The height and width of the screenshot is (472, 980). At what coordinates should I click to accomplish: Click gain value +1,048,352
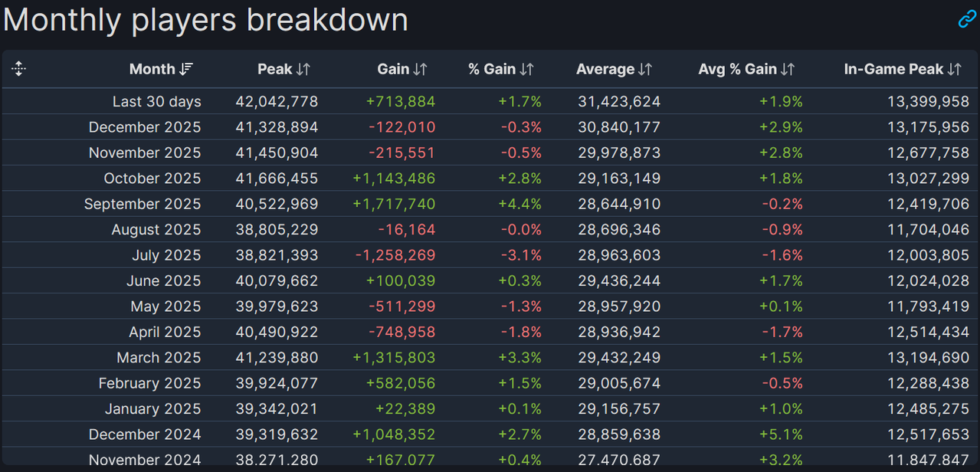[394, 434]
